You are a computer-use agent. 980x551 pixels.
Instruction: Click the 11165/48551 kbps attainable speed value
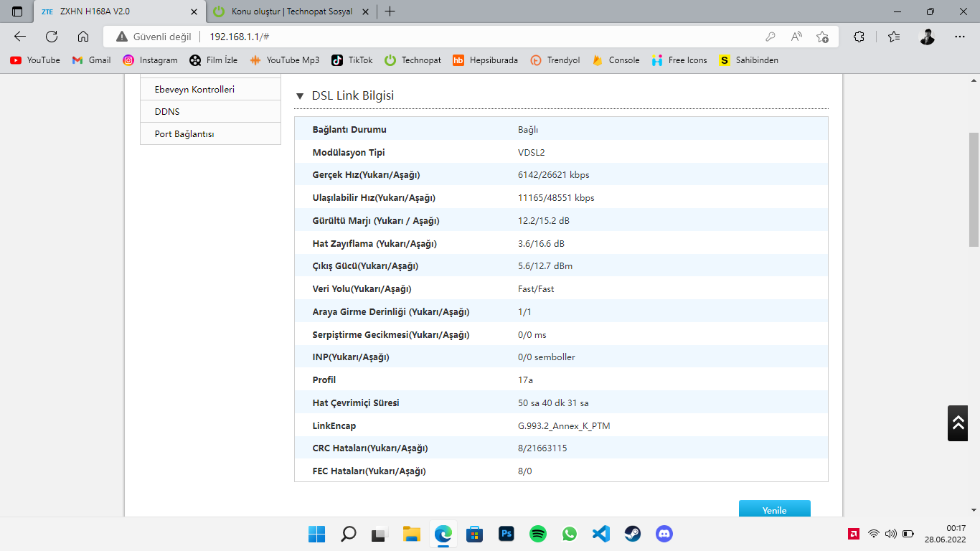556,198
